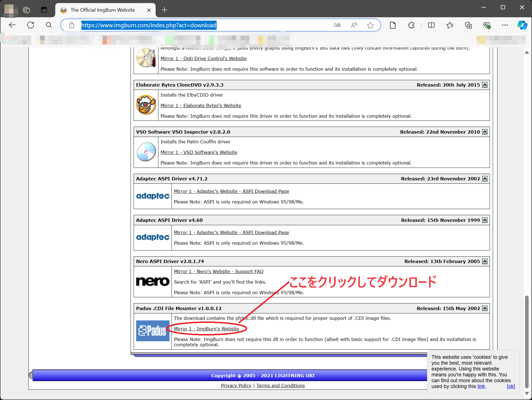Image resolution: width=532 pixels, height=400 pixels.
Task: Click 'Released: 22nd November 2010' text
Action: (x=440, y=132)
